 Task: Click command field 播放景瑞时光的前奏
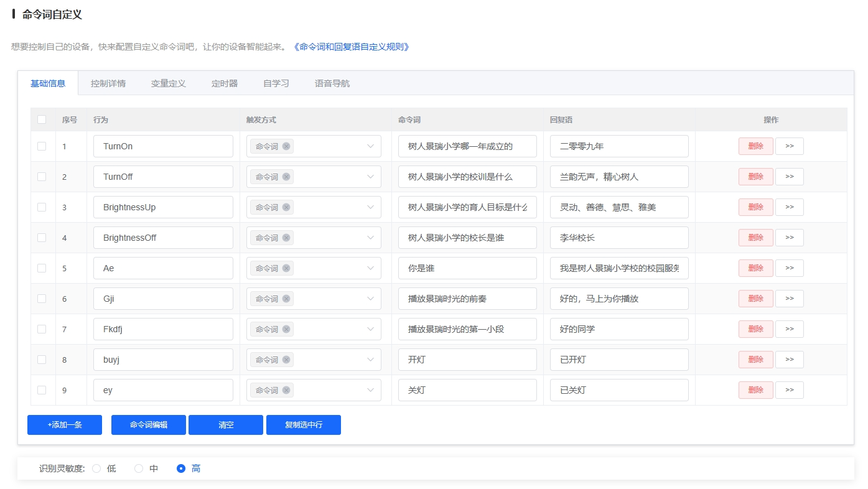467,299
